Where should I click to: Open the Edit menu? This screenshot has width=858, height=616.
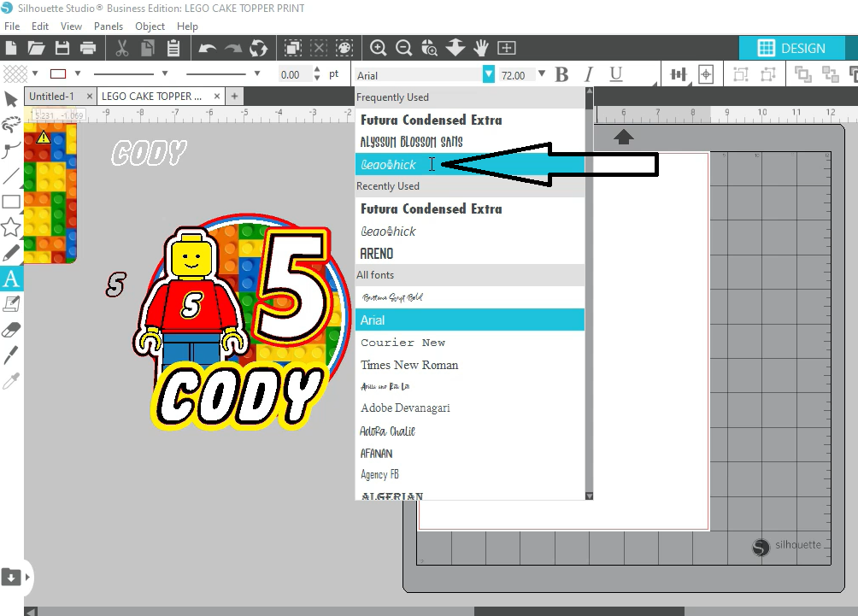(x=40, y=26)
